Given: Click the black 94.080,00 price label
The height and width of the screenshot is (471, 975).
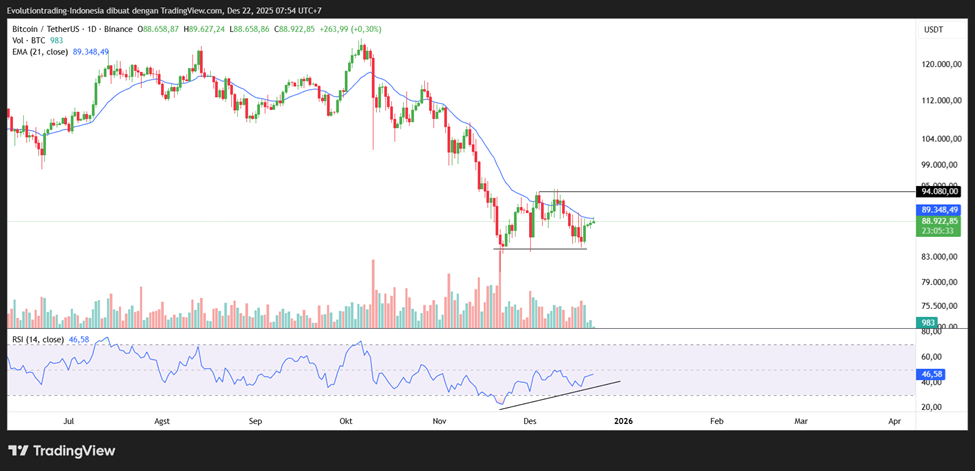Looking at the screenshot, I should click(x=938, y=191).
